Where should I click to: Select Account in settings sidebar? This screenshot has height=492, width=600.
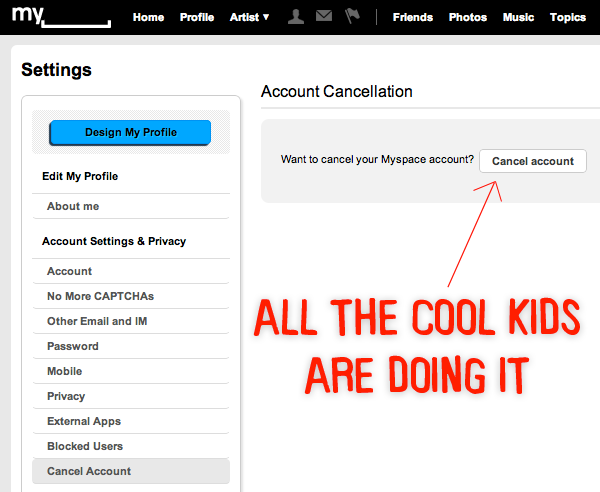click(131, 271)
